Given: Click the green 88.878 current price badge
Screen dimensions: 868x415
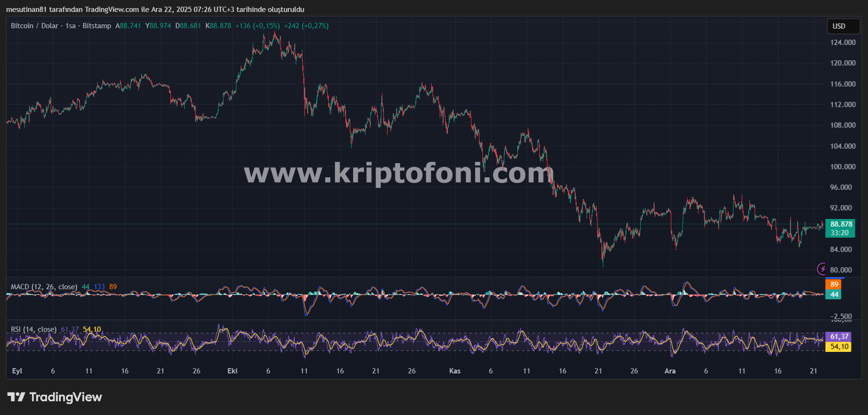Looking at the screenshot, I should tap(841, 224).
